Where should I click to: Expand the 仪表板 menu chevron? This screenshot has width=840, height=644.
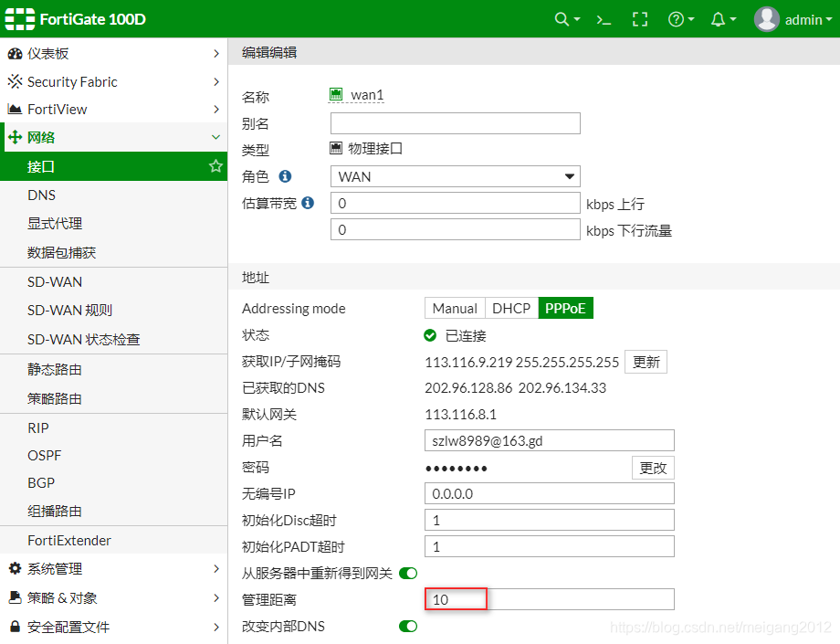[215, 54]
